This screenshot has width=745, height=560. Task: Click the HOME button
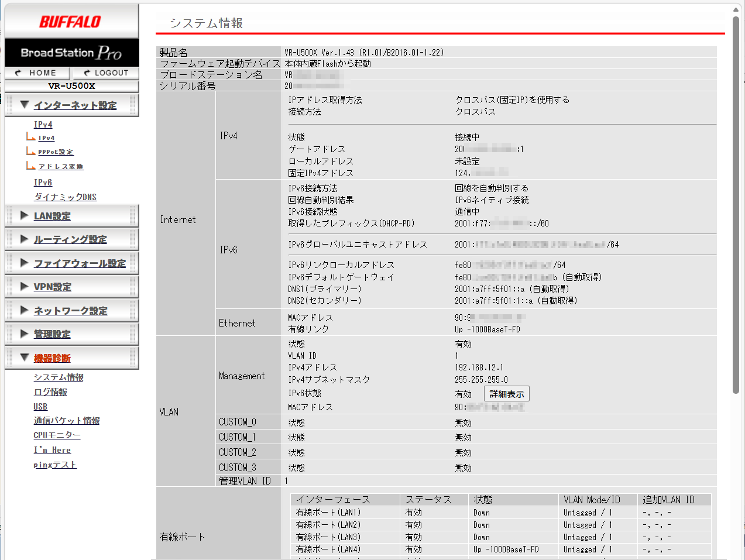pyautogui.click(x=37, y=73)
